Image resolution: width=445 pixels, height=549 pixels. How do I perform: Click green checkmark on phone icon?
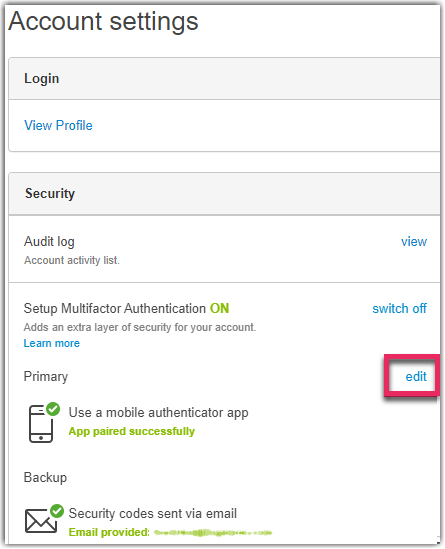click(53, 409)
